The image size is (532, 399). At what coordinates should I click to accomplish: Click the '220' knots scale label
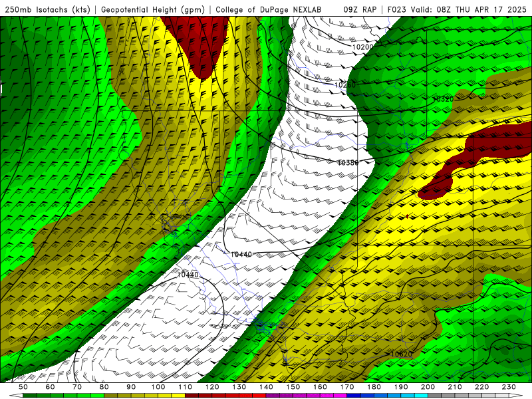(481, 387)
